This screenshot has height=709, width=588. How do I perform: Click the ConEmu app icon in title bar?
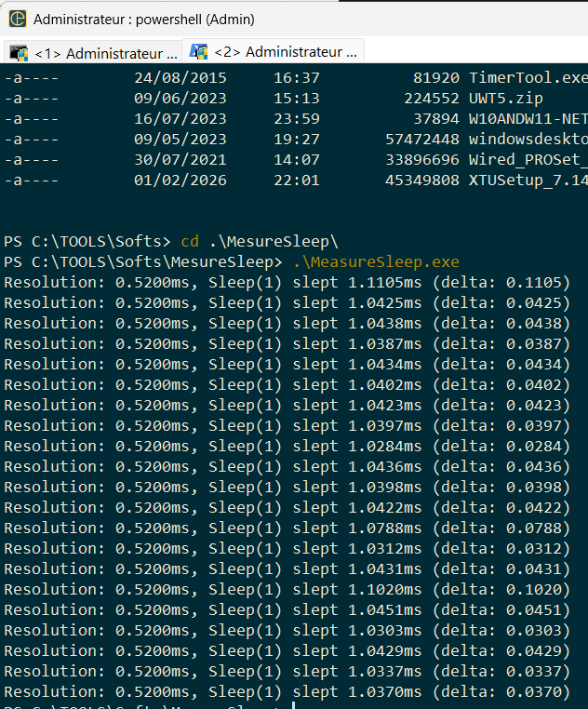click(x=17, y=19)
